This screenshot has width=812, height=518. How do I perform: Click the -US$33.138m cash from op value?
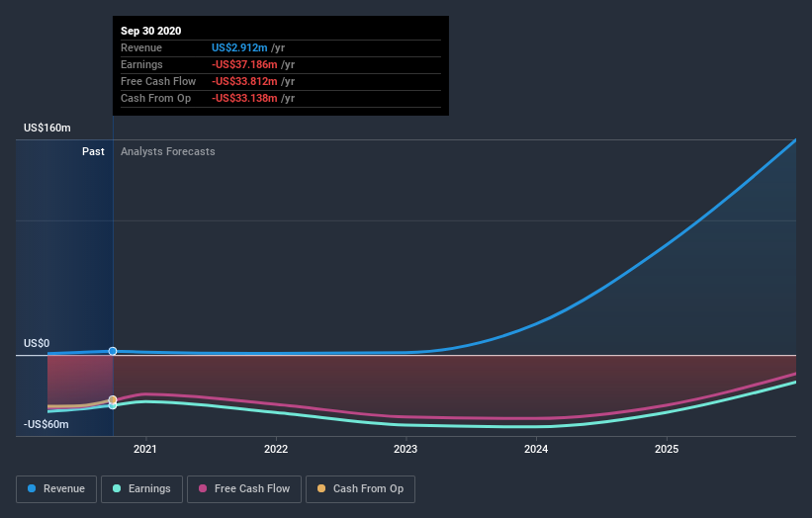click(x=244, y=98)
